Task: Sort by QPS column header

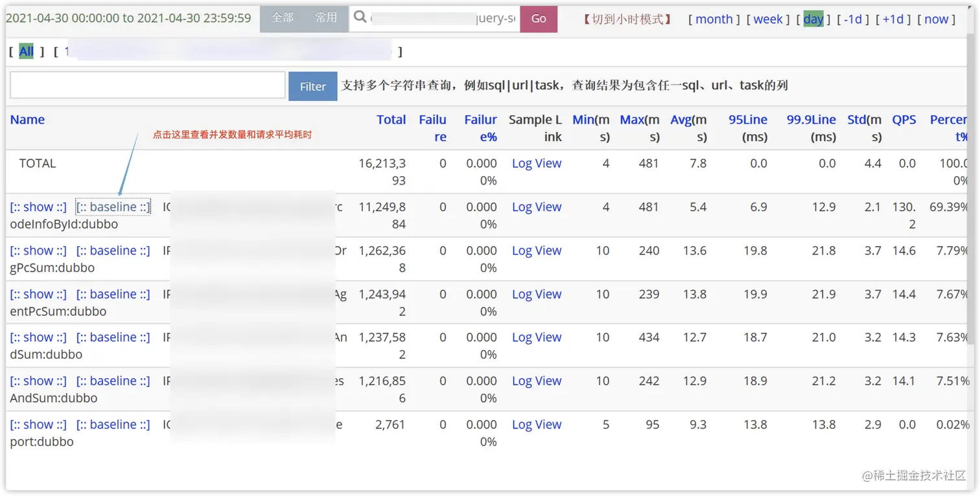Action: pyautogui.click(x=904, y=120)
